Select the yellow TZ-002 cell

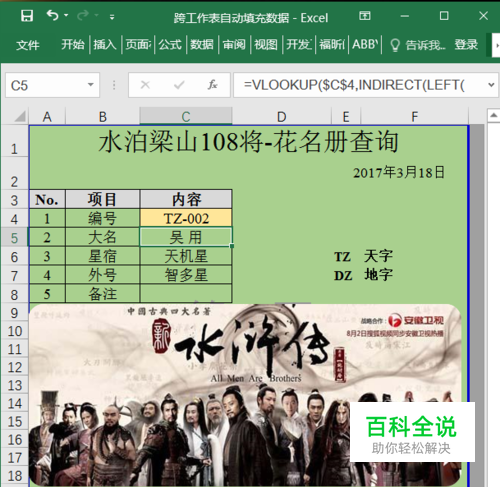click(186, 218)
